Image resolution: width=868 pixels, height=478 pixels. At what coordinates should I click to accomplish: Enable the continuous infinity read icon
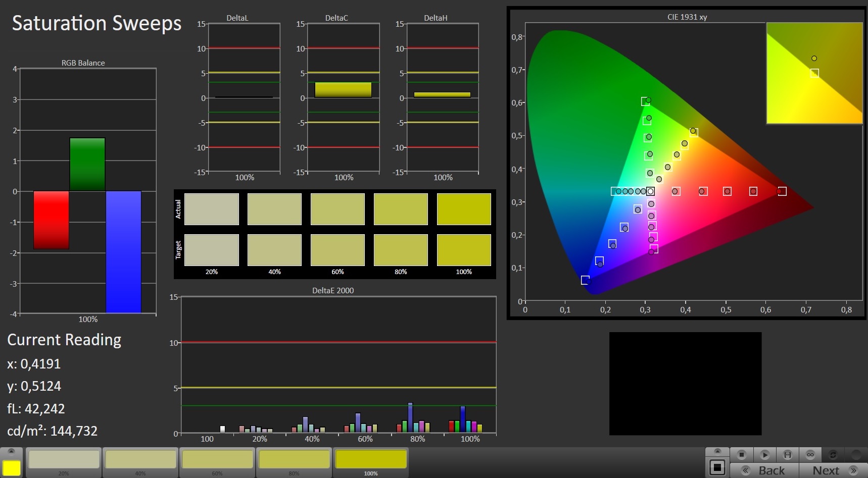(x=810, y=455)
